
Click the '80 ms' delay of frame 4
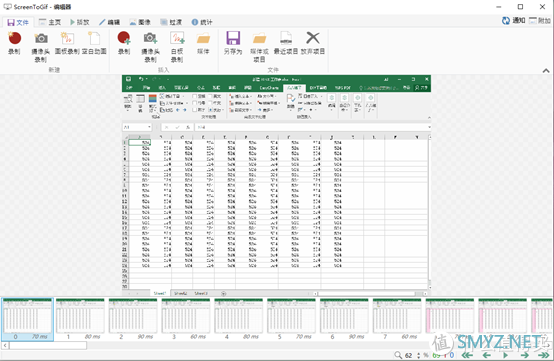click(x=251, y=337)
